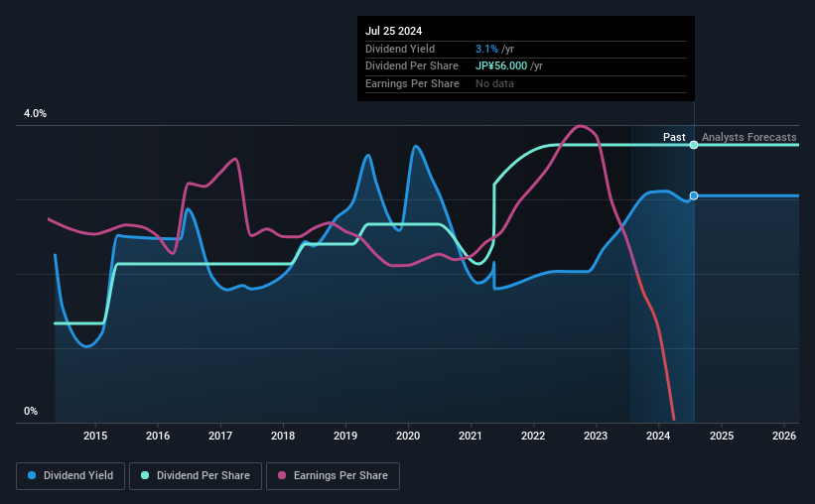Viewport: 815px width, 504px height.
Task: Toggle the Dividend Per Share legend button
Action: (196, 476)
